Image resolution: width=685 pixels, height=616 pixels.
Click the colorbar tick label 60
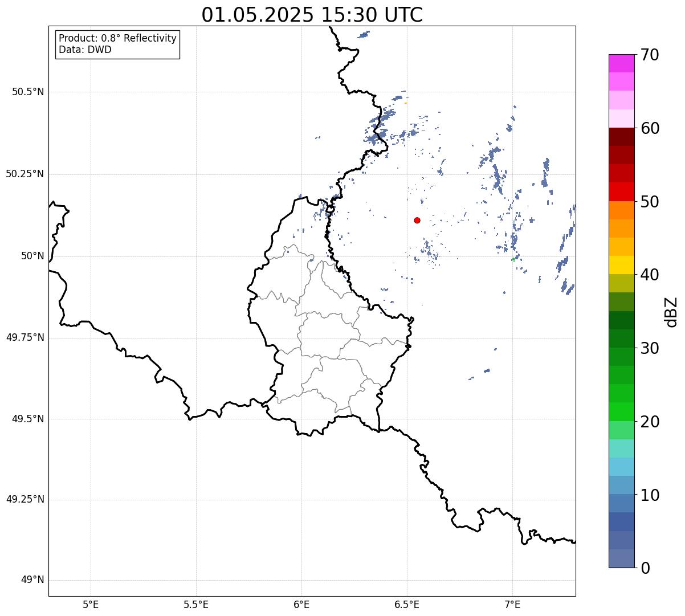click(650, 128)
